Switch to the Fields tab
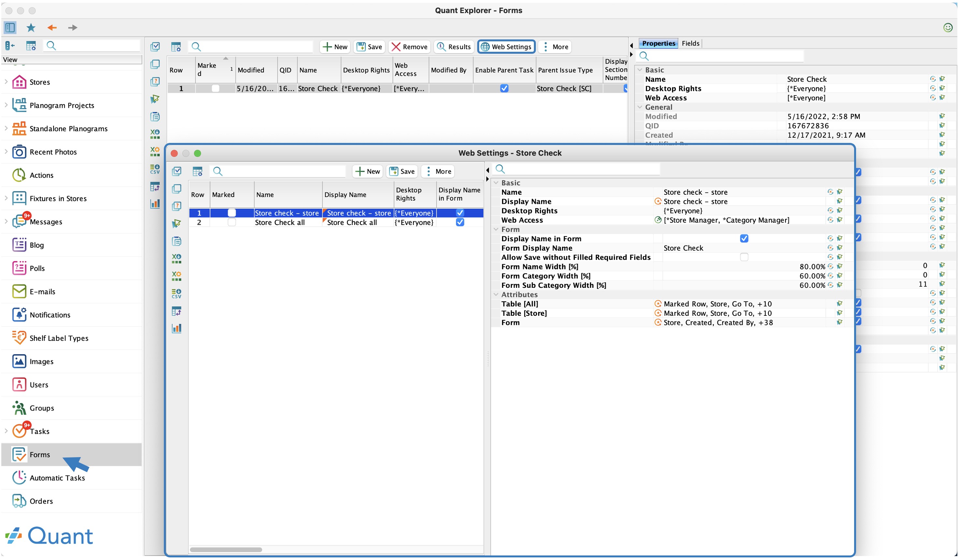 click(690, 43)
